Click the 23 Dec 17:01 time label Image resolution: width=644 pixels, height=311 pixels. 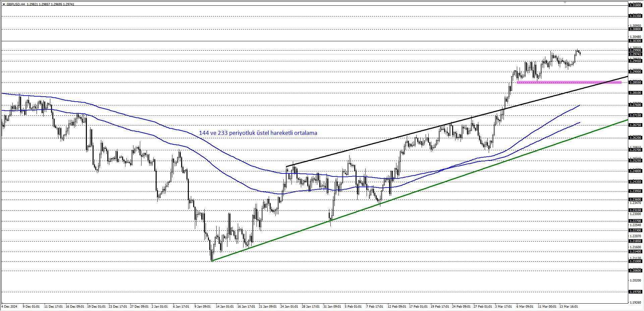pos(118,307)
